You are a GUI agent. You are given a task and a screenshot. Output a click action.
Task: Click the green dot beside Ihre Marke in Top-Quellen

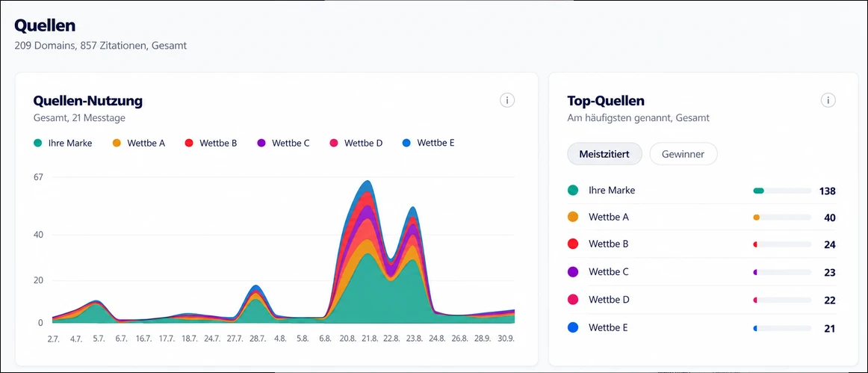tap(573, 190)
